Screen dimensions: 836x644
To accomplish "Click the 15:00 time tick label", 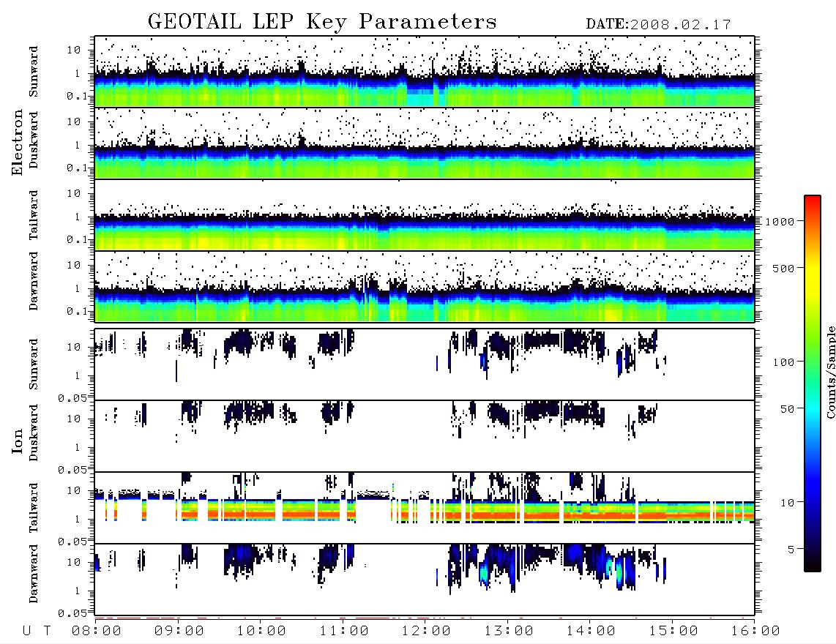I will click(673, 631).
